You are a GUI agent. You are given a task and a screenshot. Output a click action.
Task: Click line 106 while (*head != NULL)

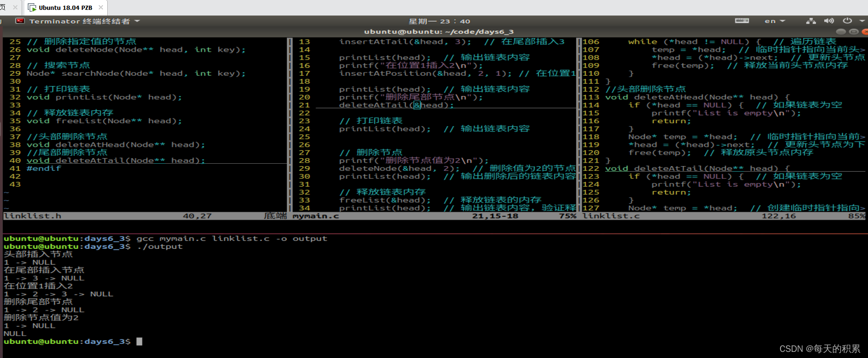tap(694, 42)
